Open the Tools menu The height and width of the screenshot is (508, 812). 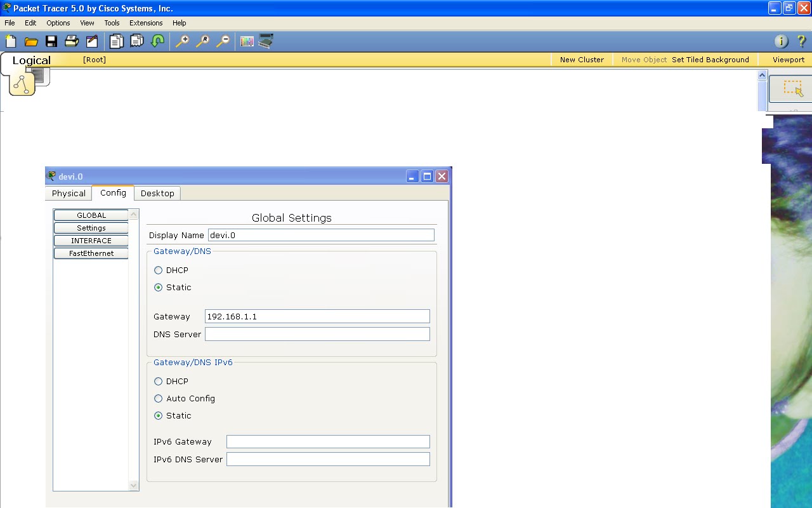pyautogui.click(x=112, y=23)
